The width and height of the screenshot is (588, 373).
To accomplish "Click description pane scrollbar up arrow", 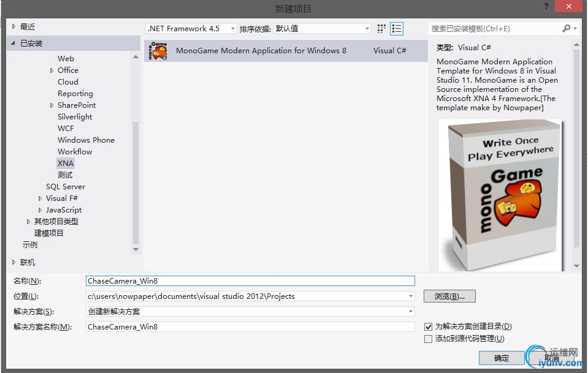I will pos(577,45).
